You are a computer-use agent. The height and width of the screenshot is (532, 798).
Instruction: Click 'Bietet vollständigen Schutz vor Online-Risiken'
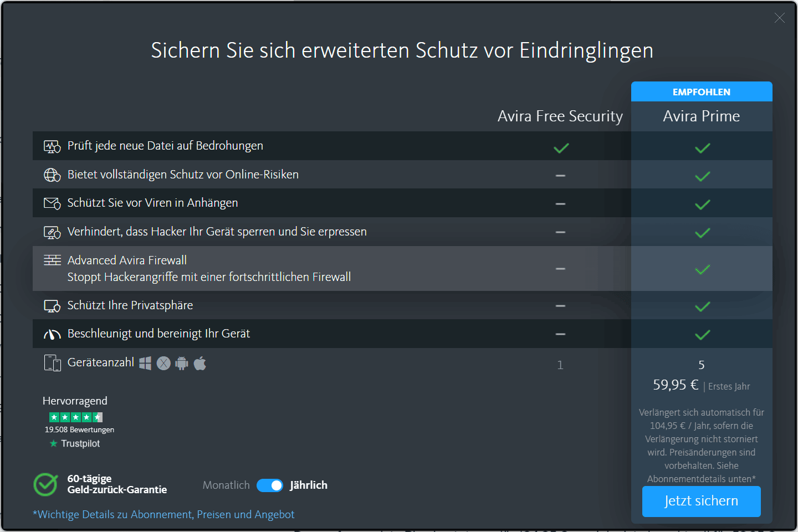pyautogui.click(x=183, y=175)
